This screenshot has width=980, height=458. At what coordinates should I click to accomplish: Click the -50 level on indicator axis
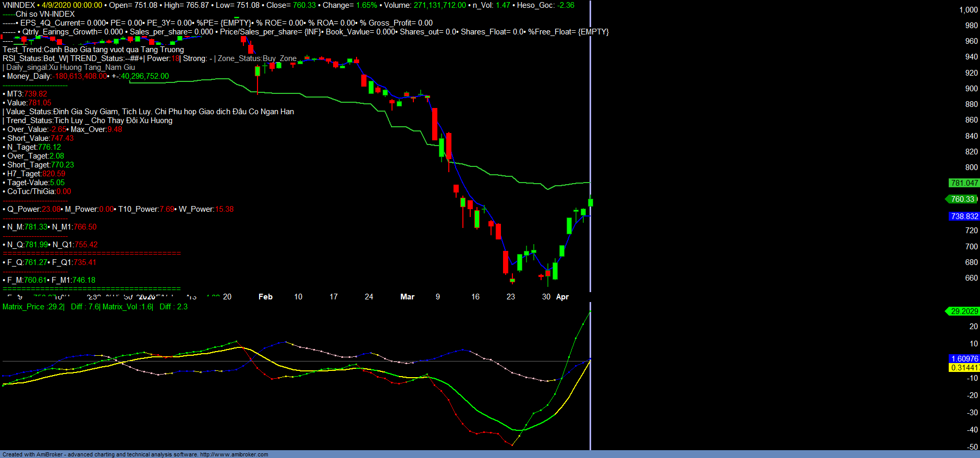[x=972, y=447]
